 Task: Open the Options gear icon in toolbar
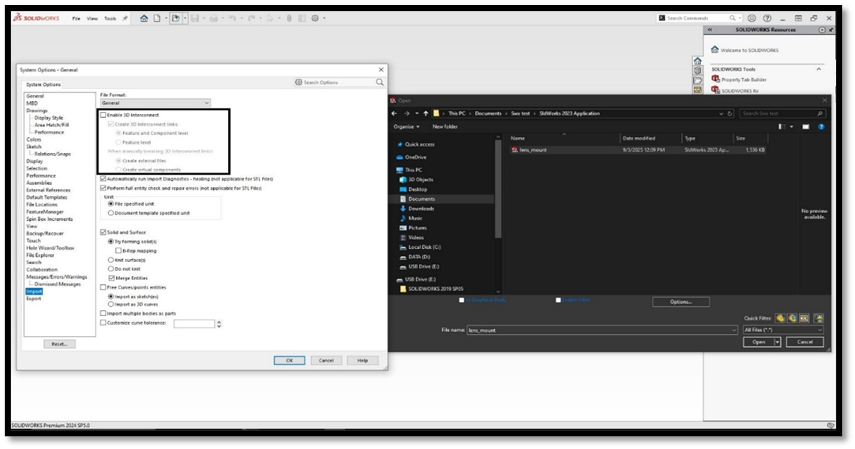[315, 18]
